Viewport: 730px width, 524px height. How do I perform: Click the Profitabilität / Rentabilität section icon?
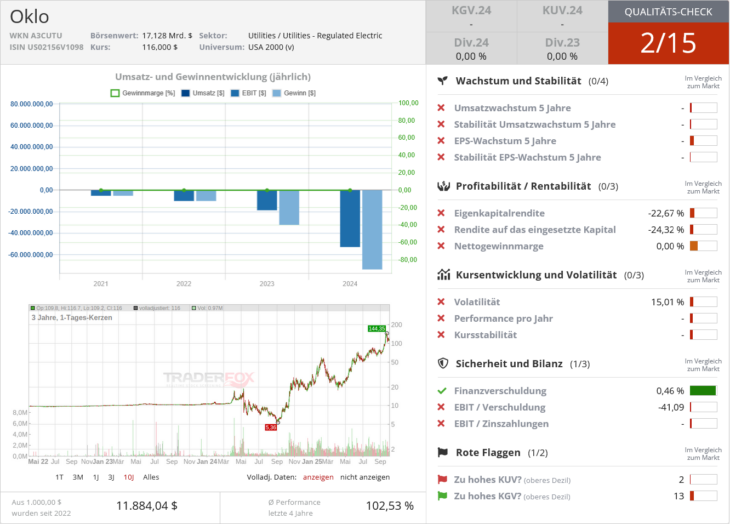point(442,186)
